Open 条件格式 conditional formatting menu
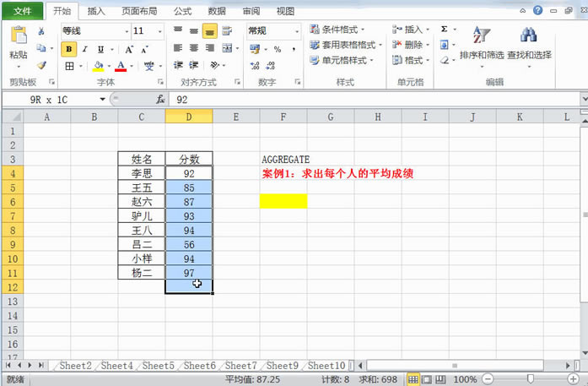Screen dimensions: 588x386 [x=337, y=30]
